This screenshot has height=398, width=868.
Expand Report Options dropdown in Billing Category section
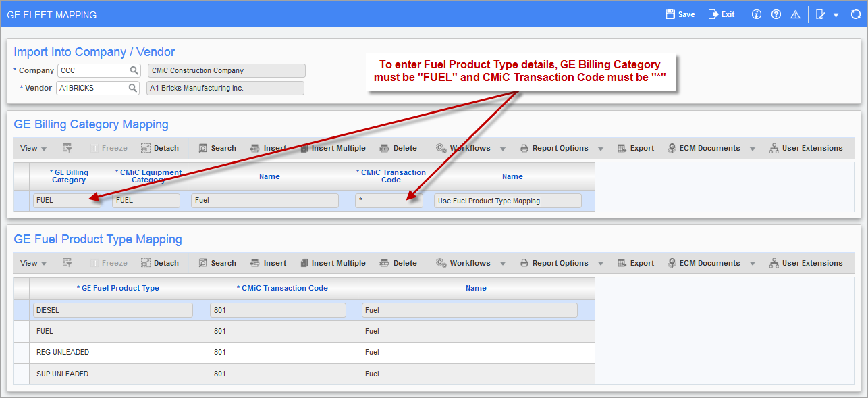click(601, 148)
